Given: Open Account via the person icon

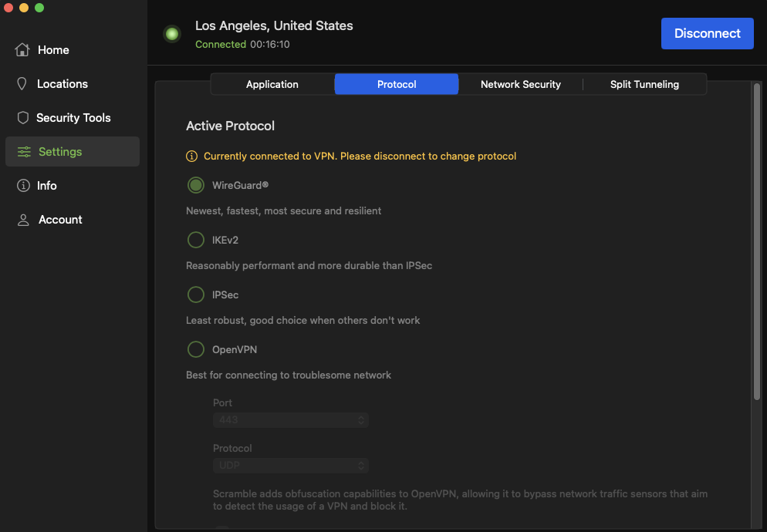Looking at the screenshot, I should click(x=22, y=219).
